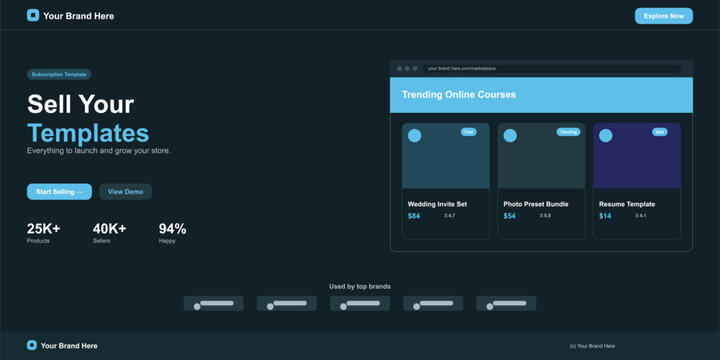Click the $14 price
This screenshot has width=720, height=360.
(605, 216)
